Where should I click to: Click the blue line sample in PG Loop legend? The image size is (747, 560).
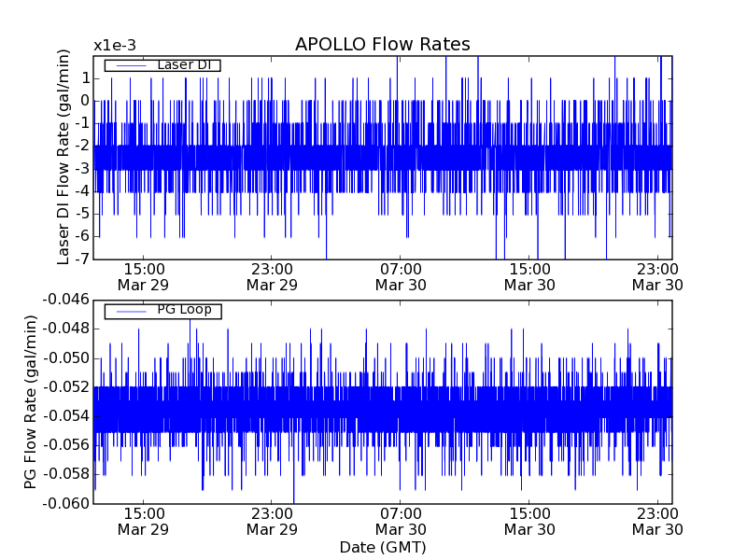(131, 312)
